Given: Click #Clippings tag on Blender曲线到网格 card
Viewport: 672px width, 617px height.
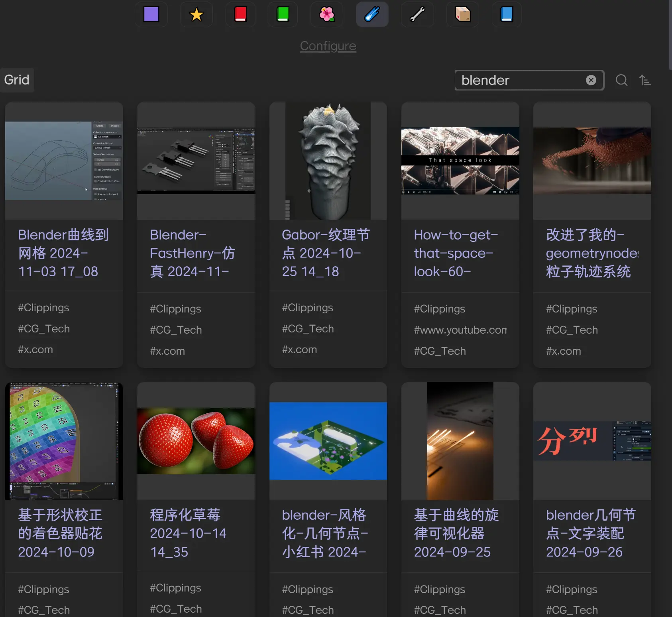Looking at the screenshot, I should point(43,308).
